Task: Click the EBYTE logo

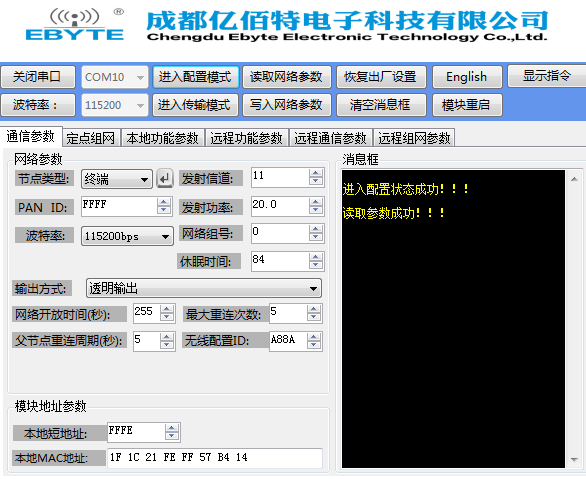Action: click(x=75, y=25)
